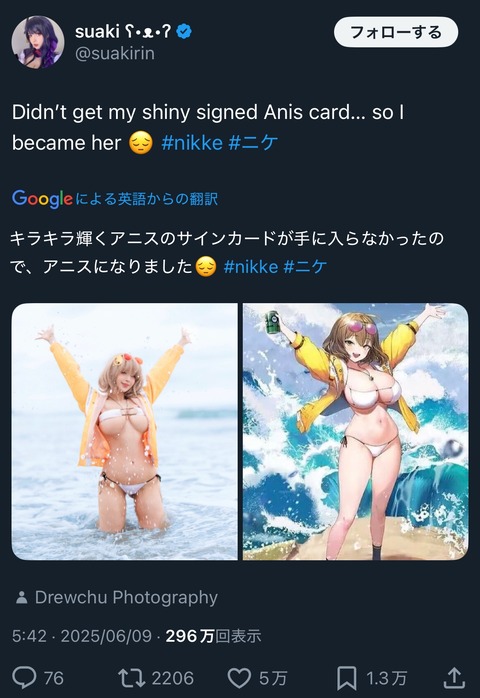Open the cosplay beach photo thumbnail
This screenshot has height=698, width=480.
coord(125,431)
